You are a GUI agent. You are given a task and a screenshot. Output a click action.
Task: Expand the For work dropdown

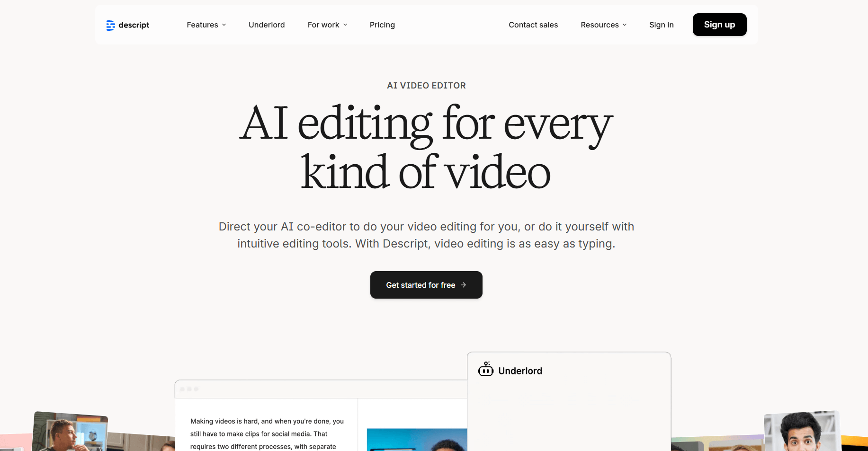327,25
